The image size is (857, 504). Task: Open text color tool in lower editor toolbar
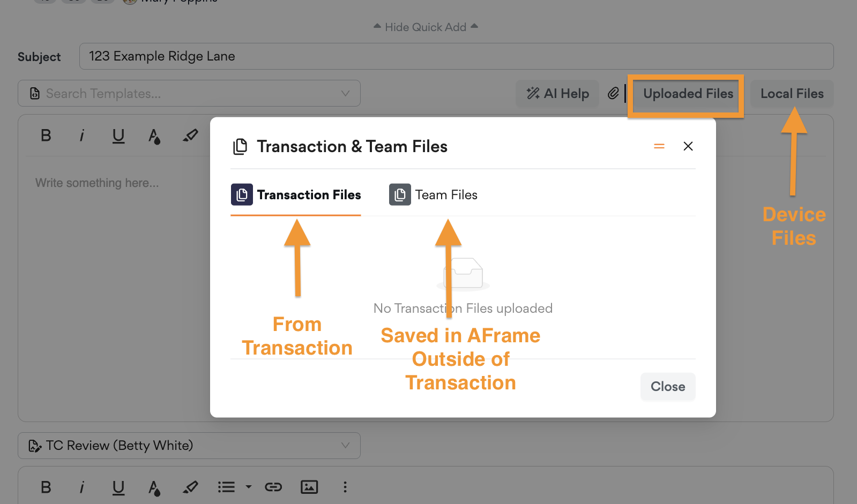click(154, 487)
